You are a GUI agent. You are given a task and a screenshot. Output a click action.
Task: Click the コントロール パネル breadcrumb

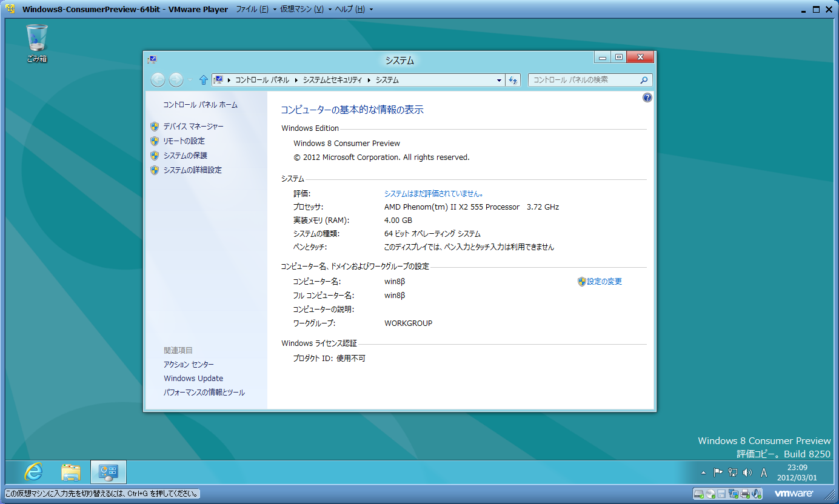(262, 80)
